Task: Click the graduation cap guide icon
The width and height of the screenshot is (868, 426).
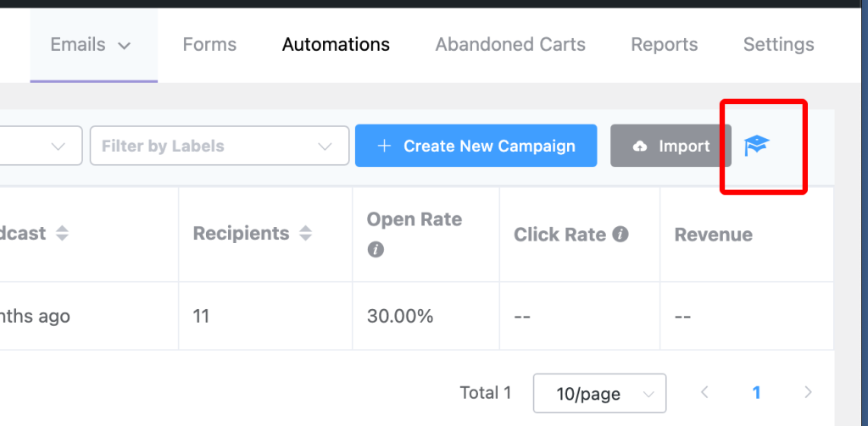Action: [755, 147]
